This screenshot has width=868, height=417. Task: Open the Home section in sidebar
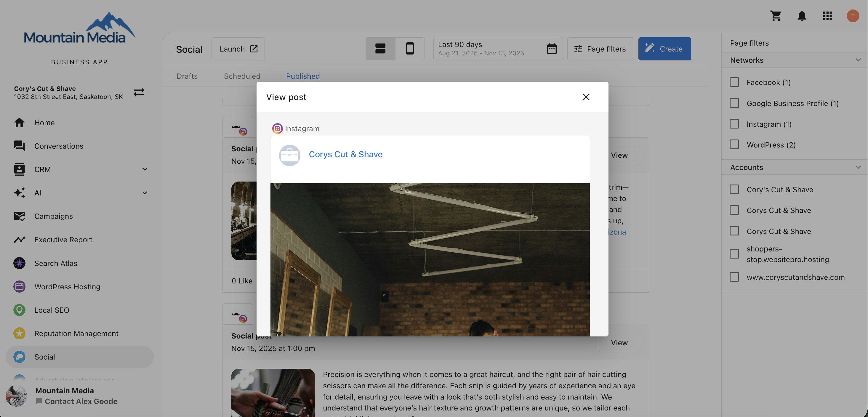coord(44,123)
